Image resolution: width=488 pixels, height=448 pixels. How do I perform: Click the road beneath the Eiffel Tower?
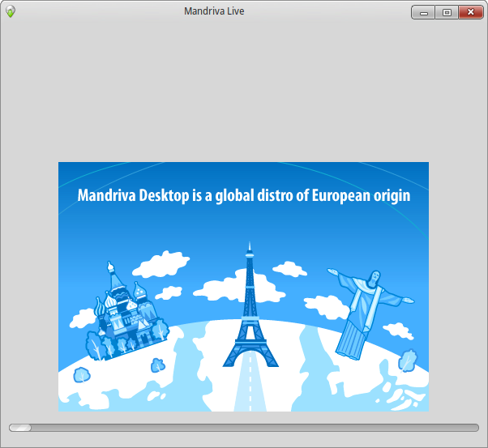(250, 389)
